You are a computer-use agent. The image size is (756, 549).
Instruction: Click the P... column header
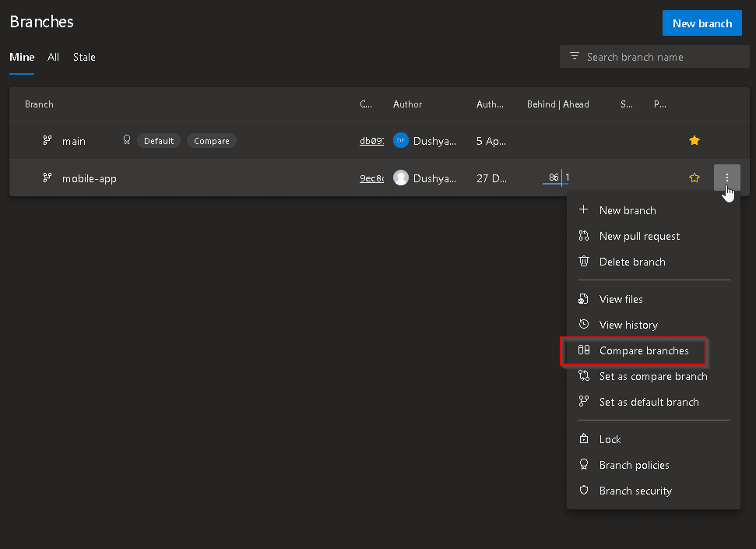tap(660, 104)
